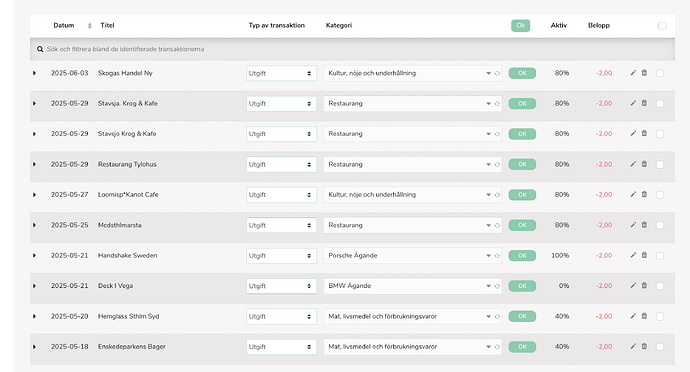
Task: Expand the Restaurang Tylohus row details
Action: (x=34, y=164)
